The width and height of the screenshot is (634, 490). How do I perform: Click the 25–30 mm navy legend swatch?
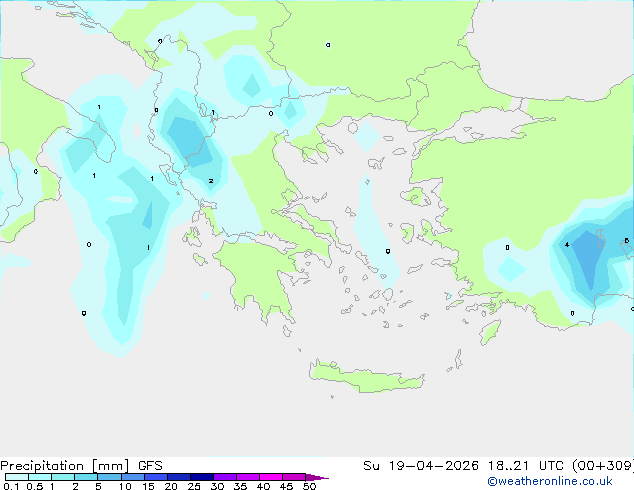201,477
